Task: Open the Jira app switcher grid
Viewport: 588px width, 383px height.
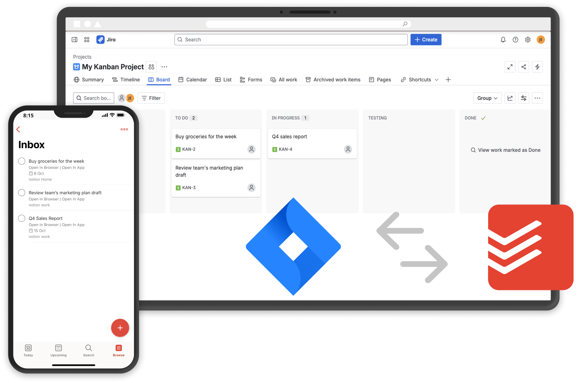Action: point(87,39)
